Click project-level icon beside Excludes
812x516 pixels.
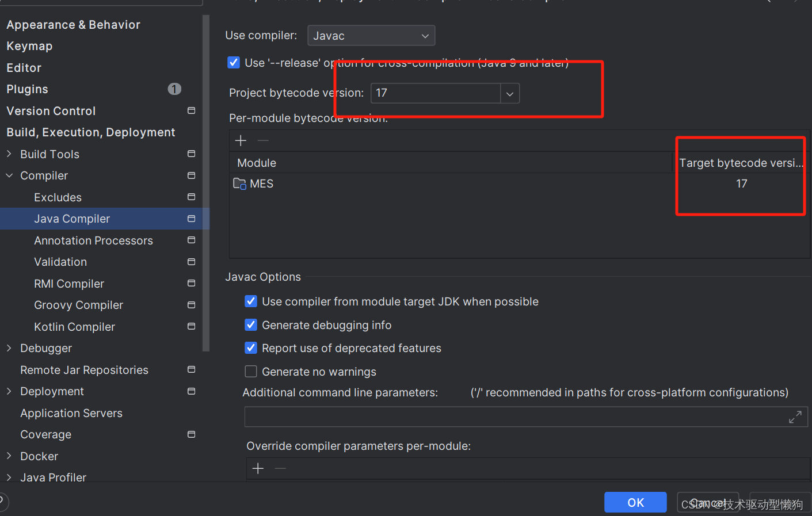pos(192,197)
